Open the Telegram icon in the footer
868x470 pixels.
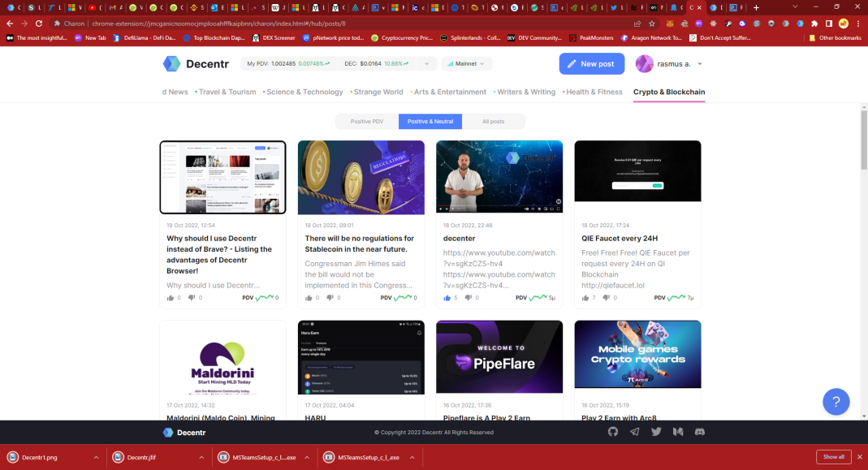click(634, 432)
